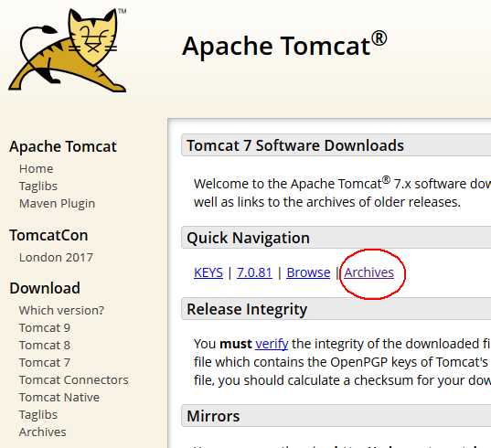The width and height of the screenshot is (491, 448).
Task: Follow the verify link in Release Integrity
Action: pyautogui.click(x=272, y=344)
